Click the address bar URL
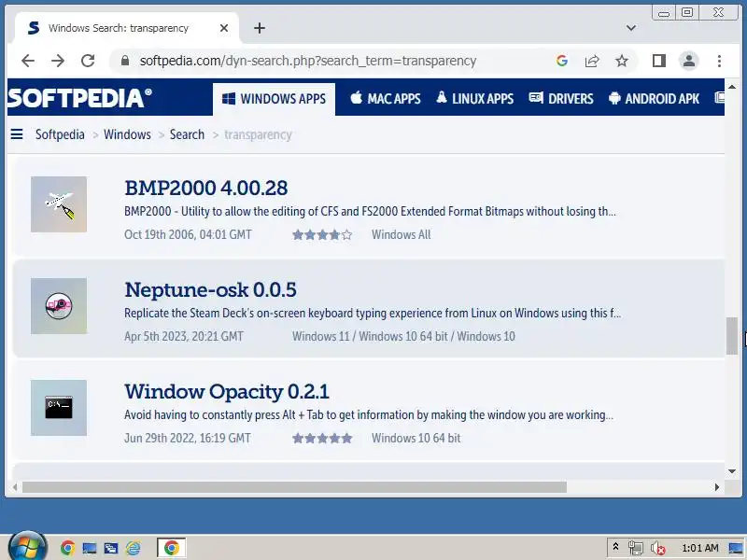747x560 pixels. (308, 61)
